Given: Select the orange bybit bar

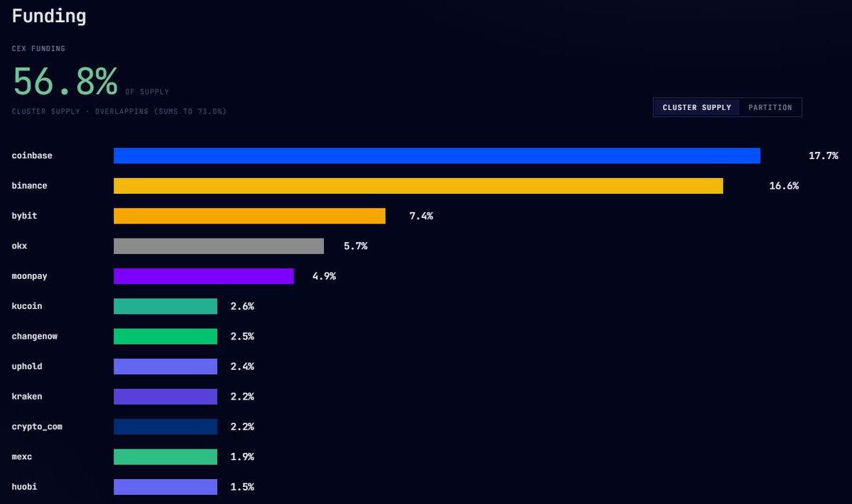Looking at the screenshot, I should [x=249, y=216].
